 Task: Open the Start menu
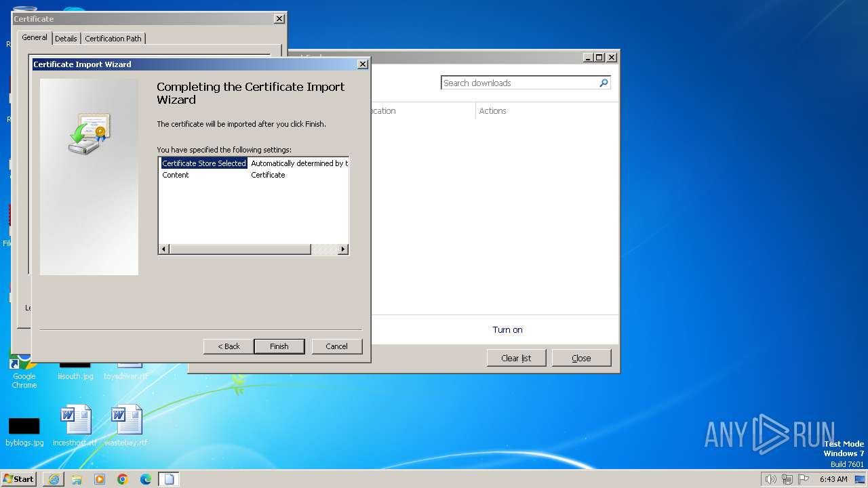pyautogui.click(x=19, y=479)
